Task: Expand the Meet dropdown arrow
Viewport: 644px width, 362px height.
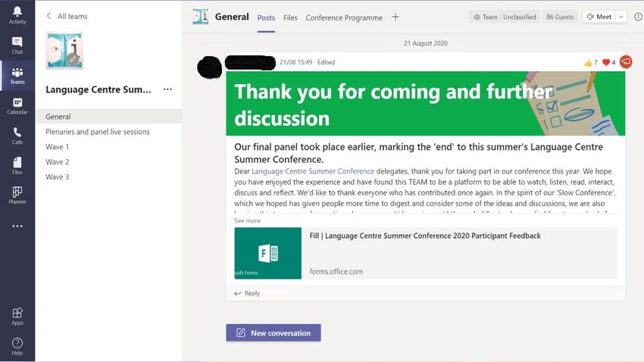Action: 621,17
